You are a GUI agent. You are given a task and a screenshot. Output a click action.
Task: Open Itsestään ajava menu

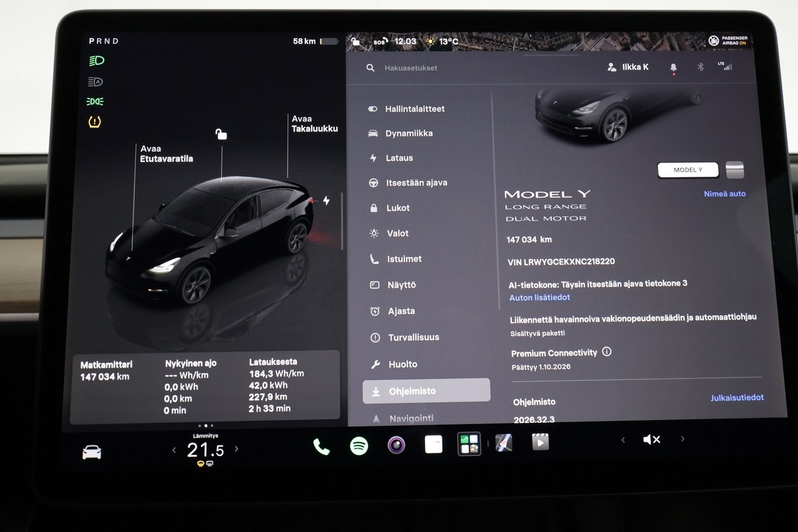[408, 183]
